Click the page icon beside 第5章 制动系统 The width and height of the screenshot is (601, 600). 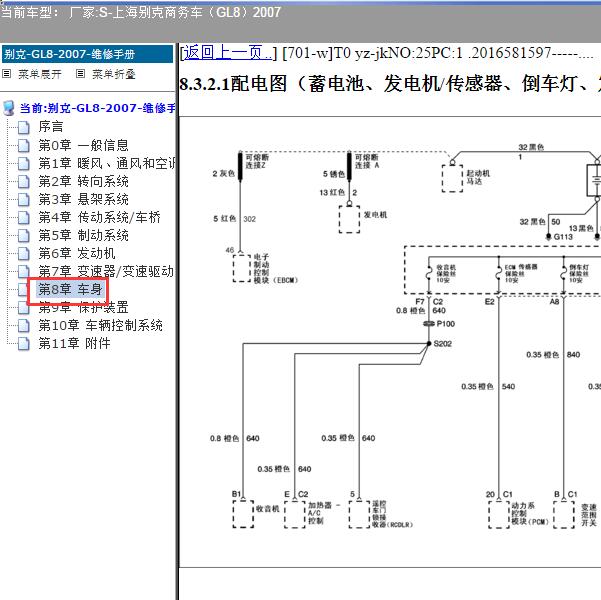click(23, 235)
